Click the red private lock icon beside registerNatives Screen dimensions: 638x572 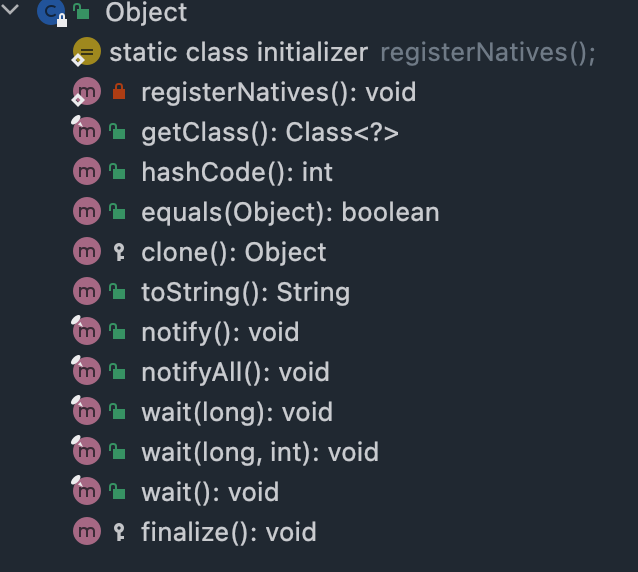(119, 92)
